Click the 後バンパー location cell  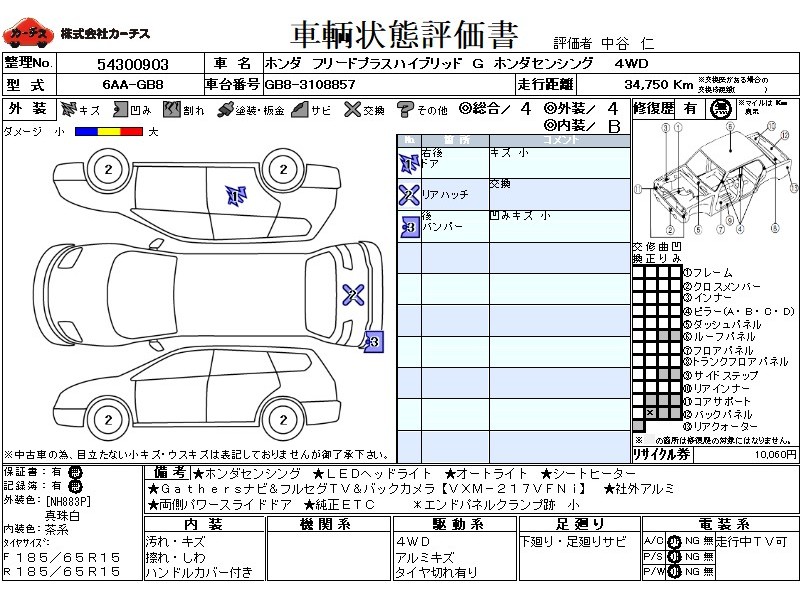455,226
